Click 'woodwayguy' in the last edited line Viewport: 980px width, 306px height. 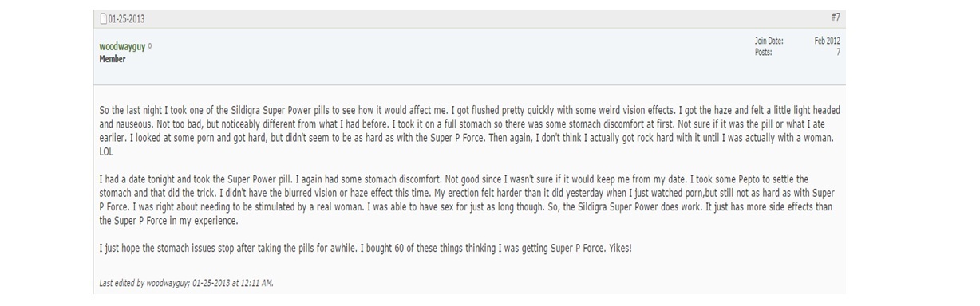[x=168, y=282]
